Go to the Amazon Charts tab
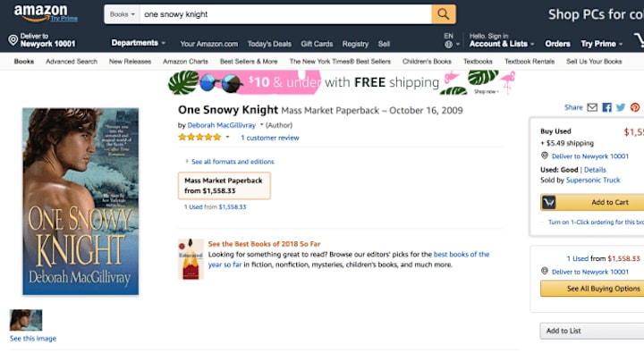Viewport: 644px width, 362px height. [x=185, y=62]
